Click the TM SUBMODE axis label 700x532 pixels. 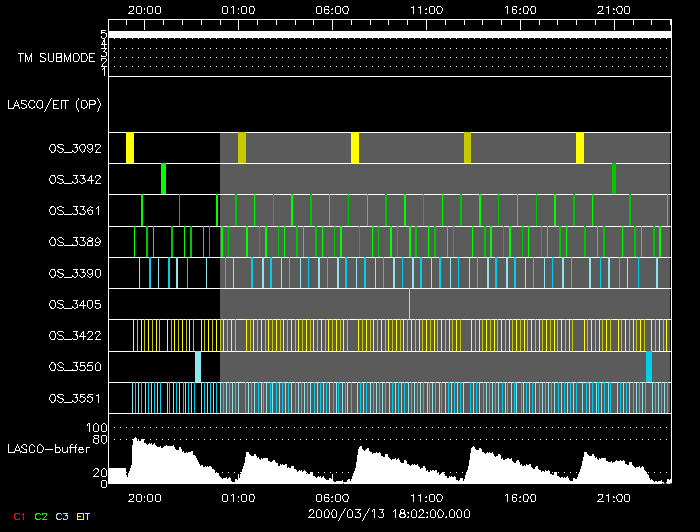(56, 58)
